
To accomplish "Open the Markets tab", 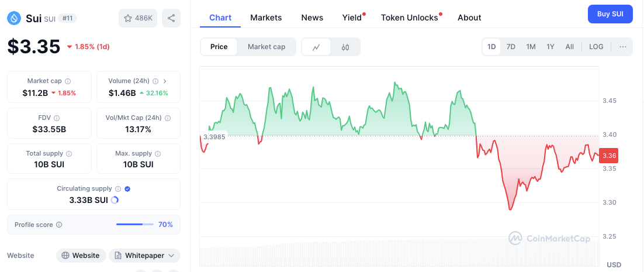I will [266, 18].
